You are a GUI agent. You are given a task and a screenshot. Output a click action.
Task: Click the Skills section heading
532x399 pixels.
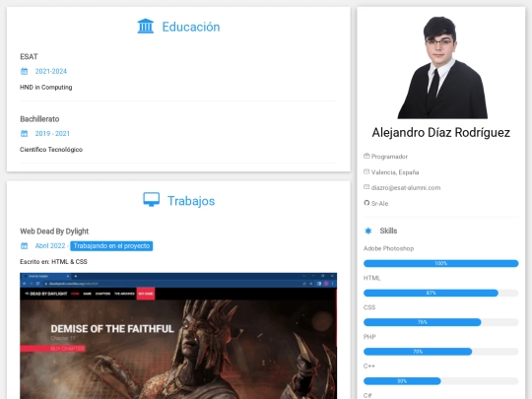pyautogui.click(x=388, y=231)
